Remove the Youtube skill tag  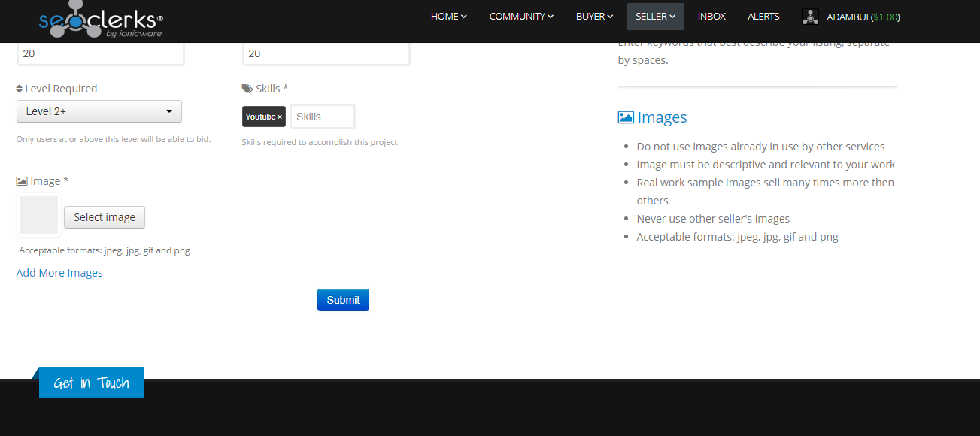280,117
